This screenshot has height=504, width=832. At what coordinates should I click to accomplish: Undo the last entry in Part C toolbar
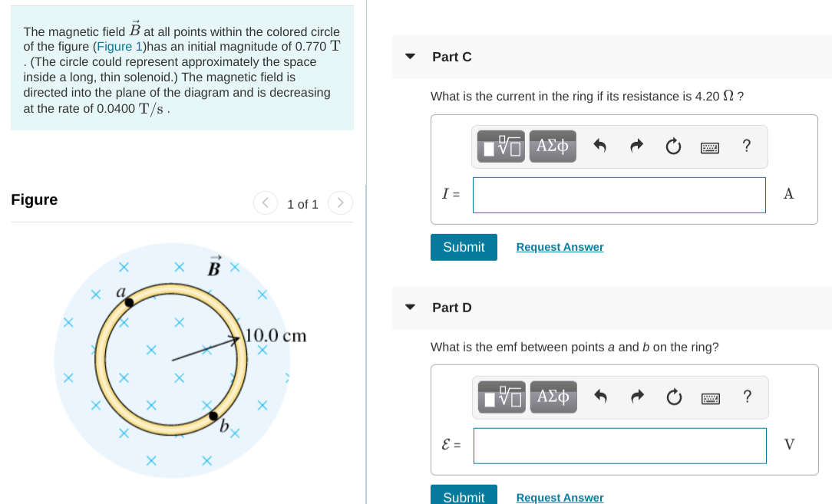[600, 146]
